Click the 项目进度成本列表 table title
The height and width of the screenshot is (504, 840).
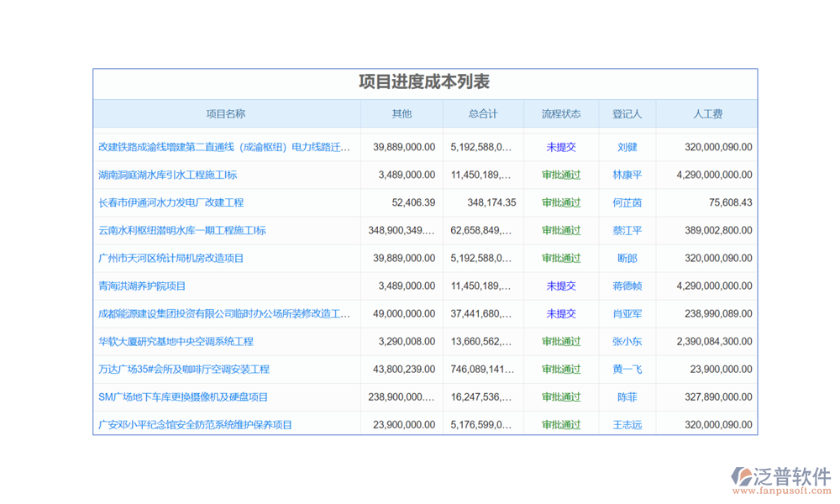coord(424,82)
